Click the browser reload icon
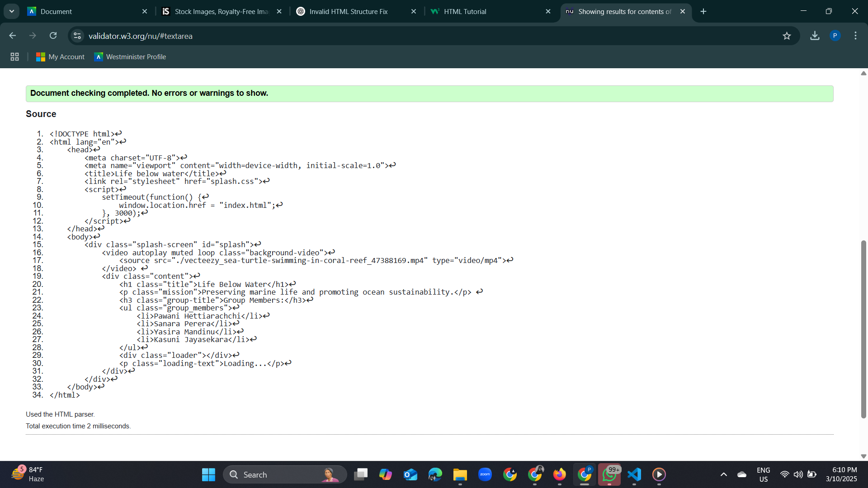The image size is (868, 488). tap(53, 36)
